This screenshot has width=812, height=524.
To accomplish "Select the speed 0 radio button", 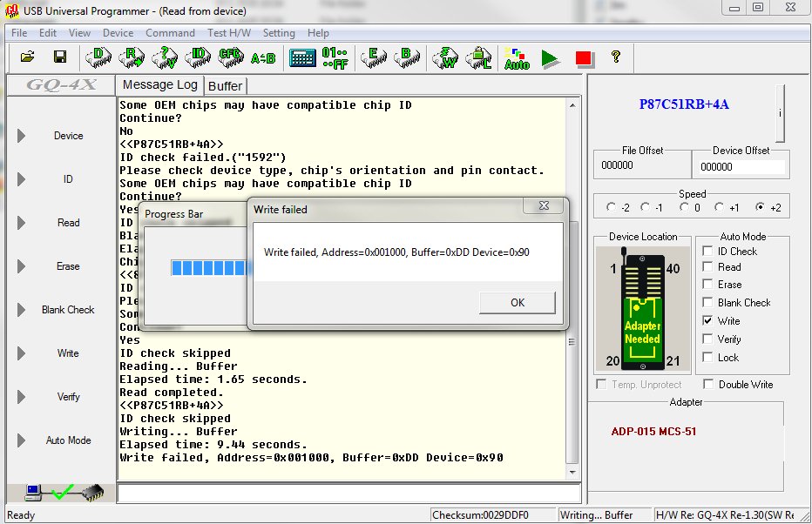I will [685, 208].
